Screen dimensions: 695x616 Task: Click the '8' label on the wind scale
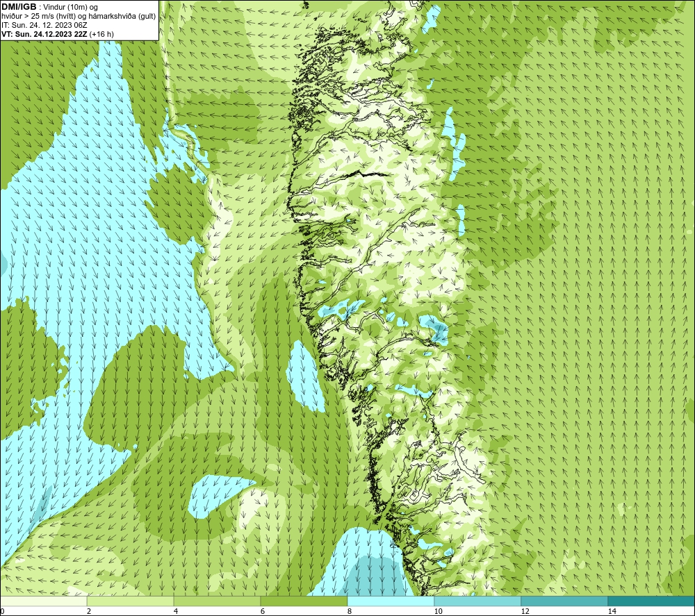(350, 611)
